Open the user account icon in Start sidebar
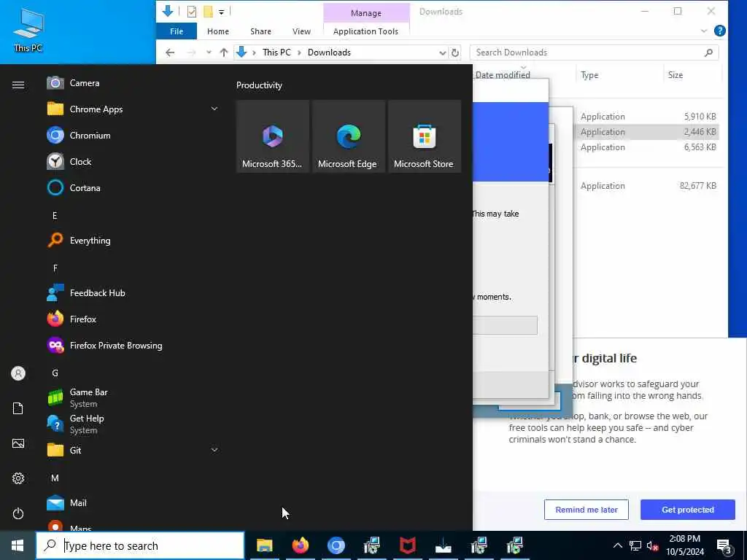 (18, 373)
